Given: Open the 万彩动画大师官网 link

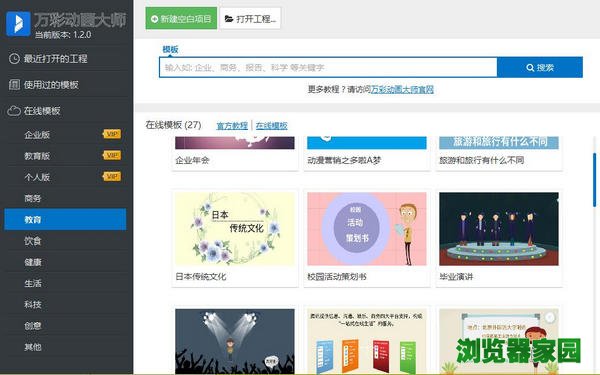Looking at the screenshot, I should pyautogui.click(x=402, y=90).
